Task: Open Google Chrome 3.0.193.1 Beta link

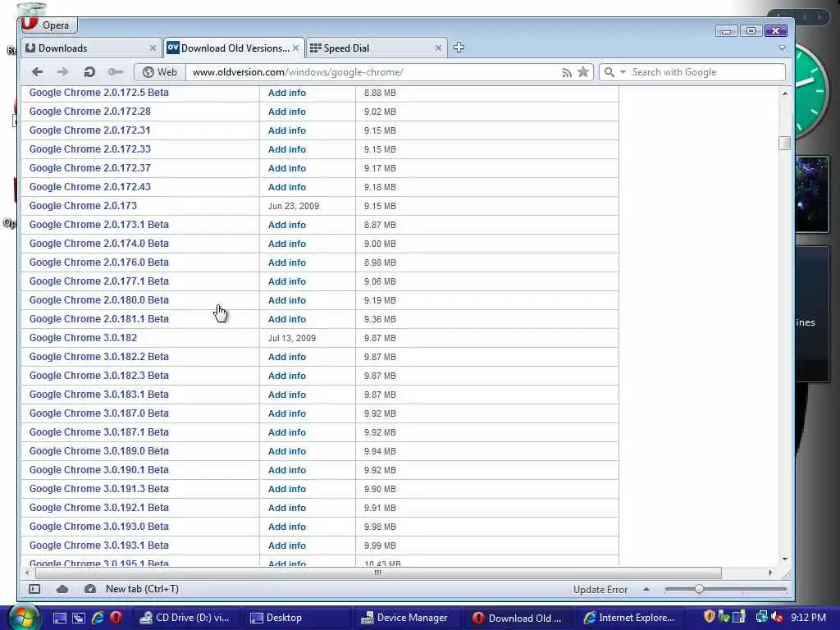Action: click(99, 546)
